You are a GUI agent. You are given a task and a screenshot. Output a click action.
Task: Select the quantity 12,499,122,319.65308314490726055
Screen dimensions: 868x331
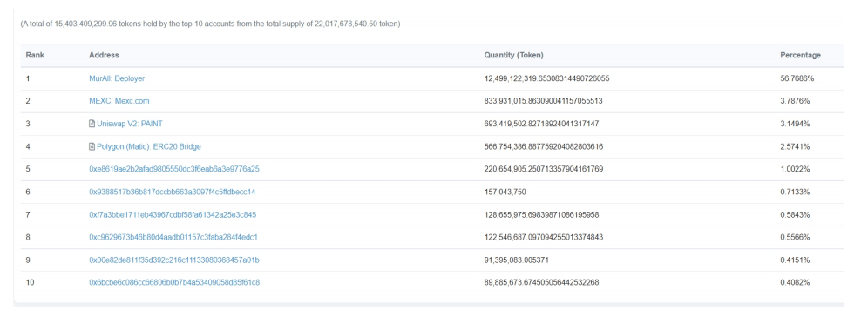click(x=547, y=78)
